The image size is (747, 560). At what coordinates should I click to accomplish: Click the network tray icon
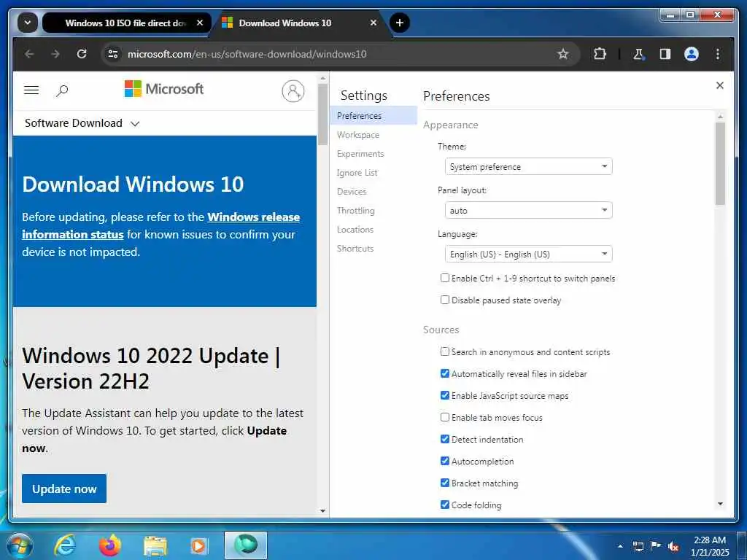[x=638, y=546]
